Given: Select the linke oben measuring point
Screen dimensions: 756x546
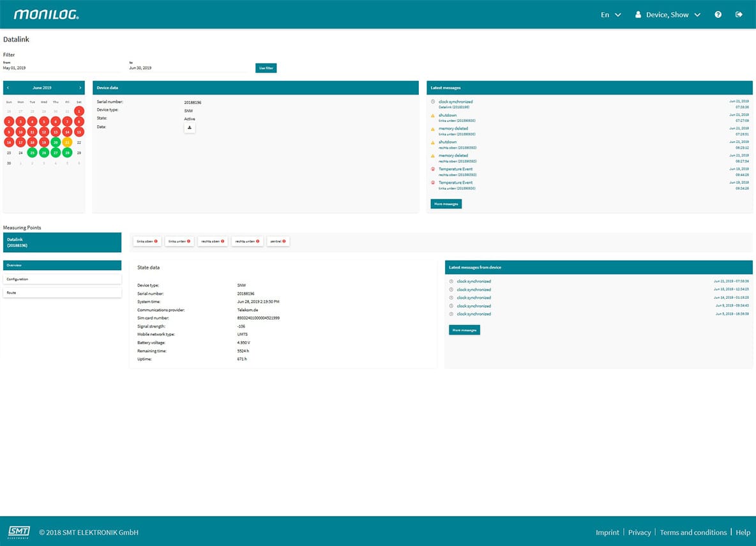Looking at the screenshot, I should coord(147,241).
